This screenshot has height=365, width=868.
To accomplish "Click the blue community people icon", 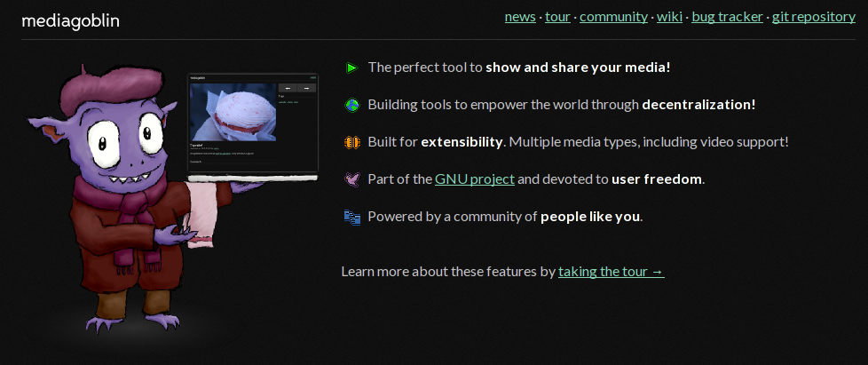I will click(x=352, y=217).
